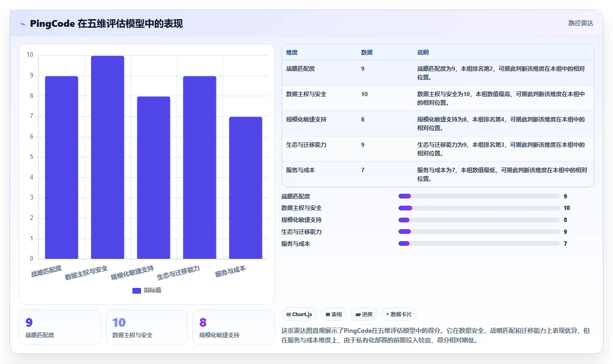Open the 数据主权与安全 card showing 10
Screen dimensions: 613x364
[x=147, y=327]
